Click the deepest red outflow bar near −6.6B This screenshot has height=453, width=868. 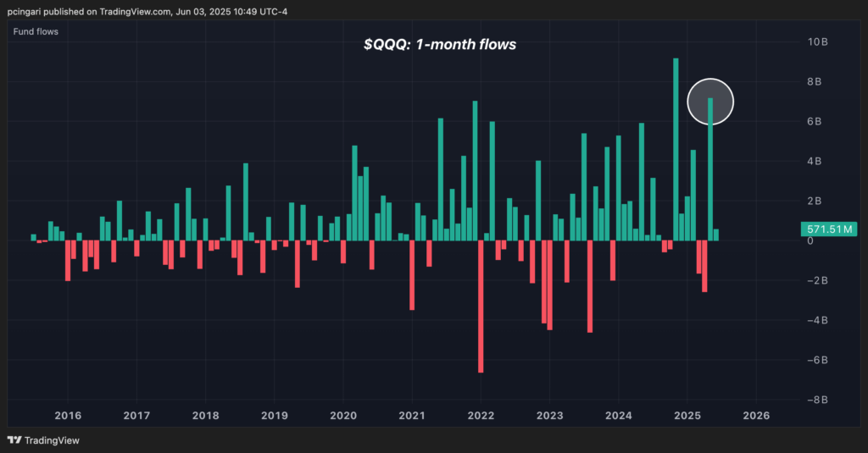(x=481, y=307)
